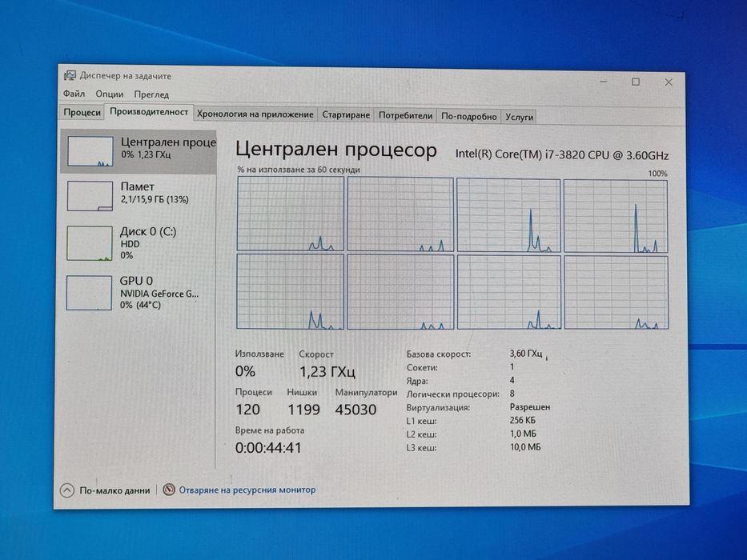Click the % на използване за 60 секунди label

(x=299, y=170)
